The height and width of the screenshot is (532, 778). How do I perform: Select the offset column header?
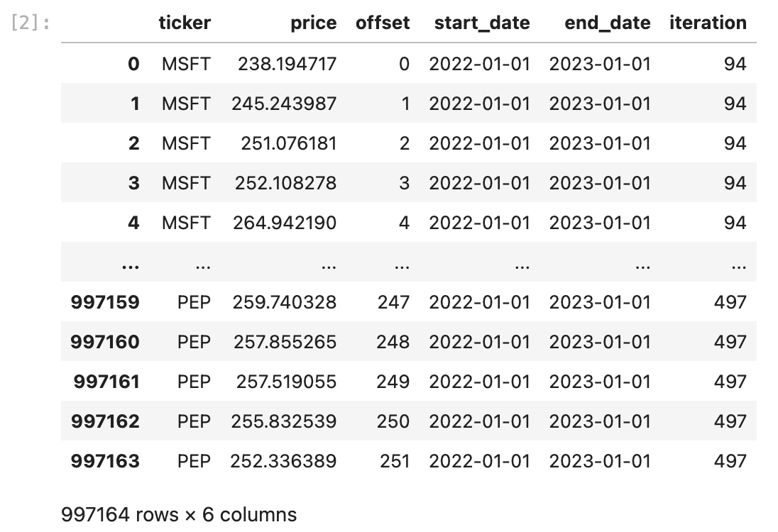383,23
